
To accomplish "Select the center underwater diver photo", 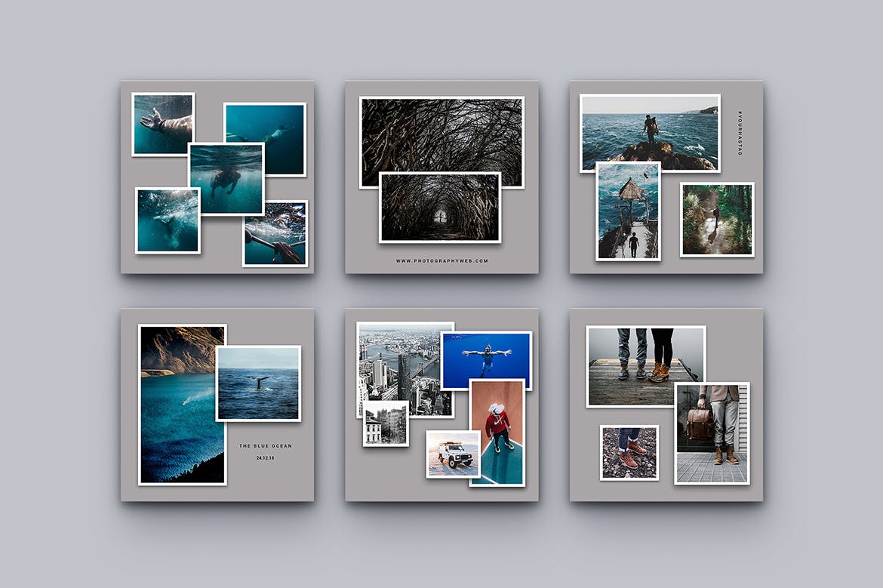I will click(226, 179).
